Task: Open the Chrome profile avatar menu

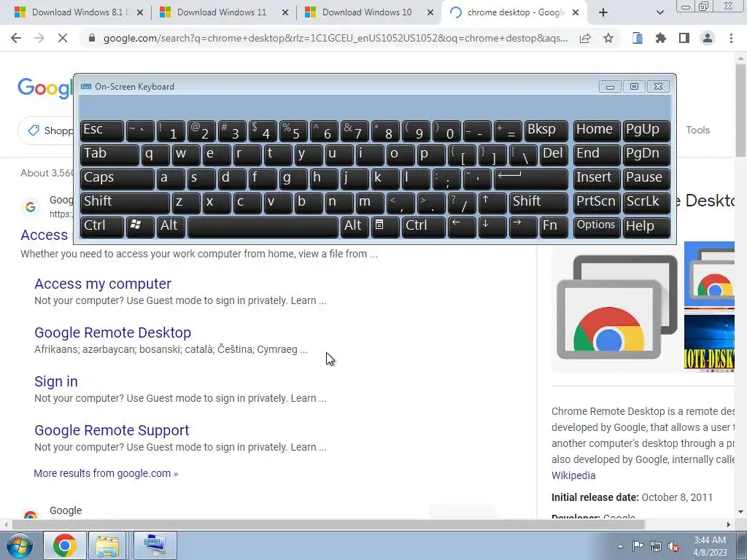Action: tap(708, 38)
